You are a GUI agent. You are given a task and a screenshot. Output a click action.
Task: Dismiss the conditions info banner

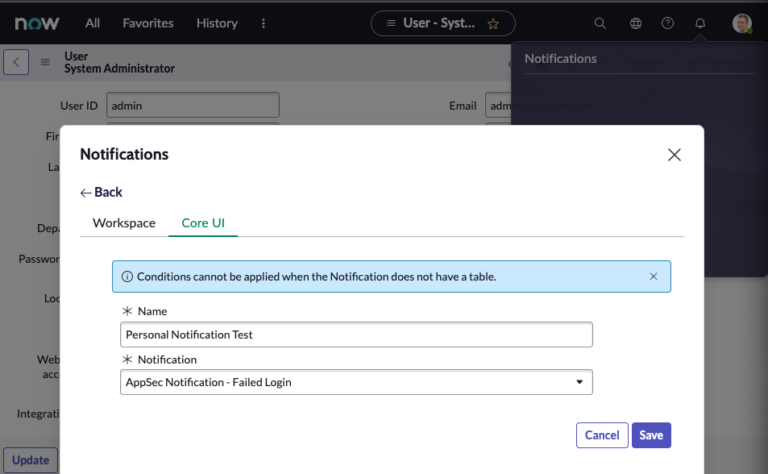[653, 277]
